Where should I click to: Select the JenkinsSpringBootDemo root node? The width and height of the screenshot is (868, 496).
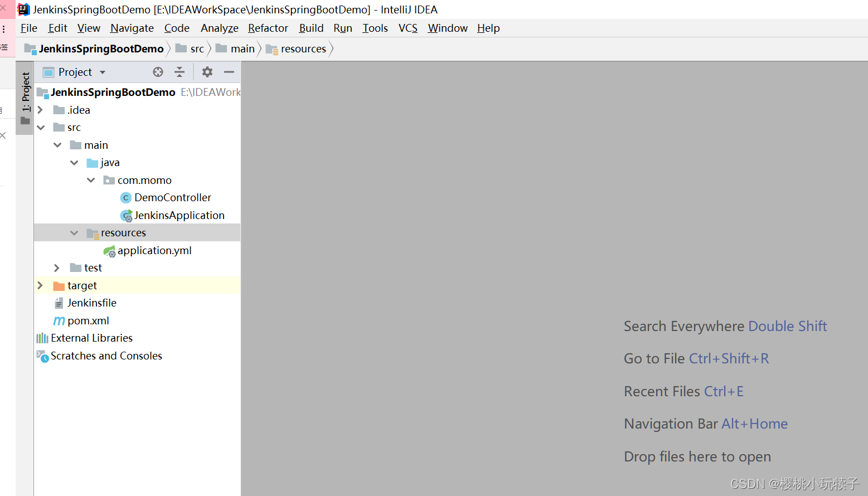(113, 93)
